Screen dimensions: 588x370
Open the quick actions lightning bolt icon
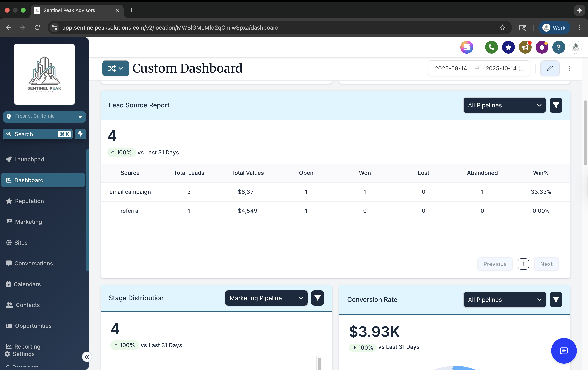80,134
